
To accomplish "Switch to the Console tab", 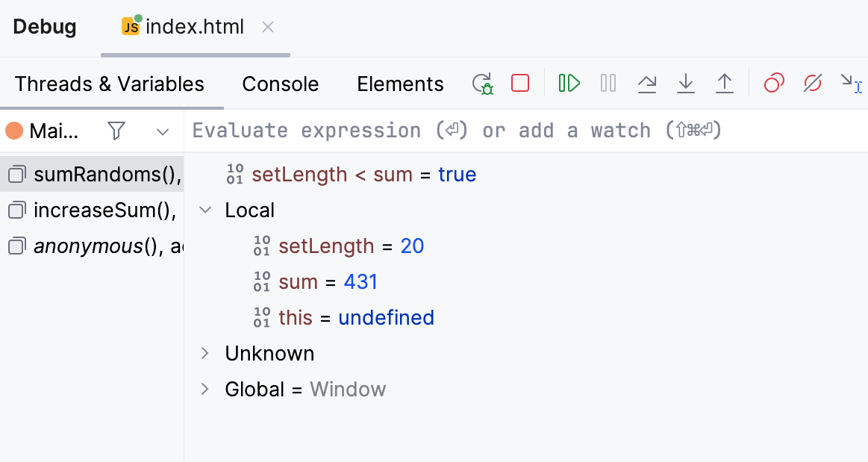I will [x=281, y=84].
